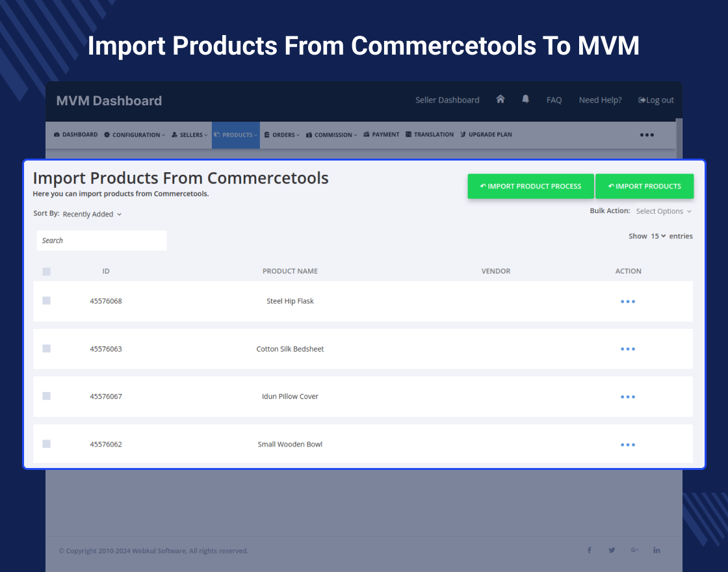
Task: Click the ID column header
Action: point(106,271)
